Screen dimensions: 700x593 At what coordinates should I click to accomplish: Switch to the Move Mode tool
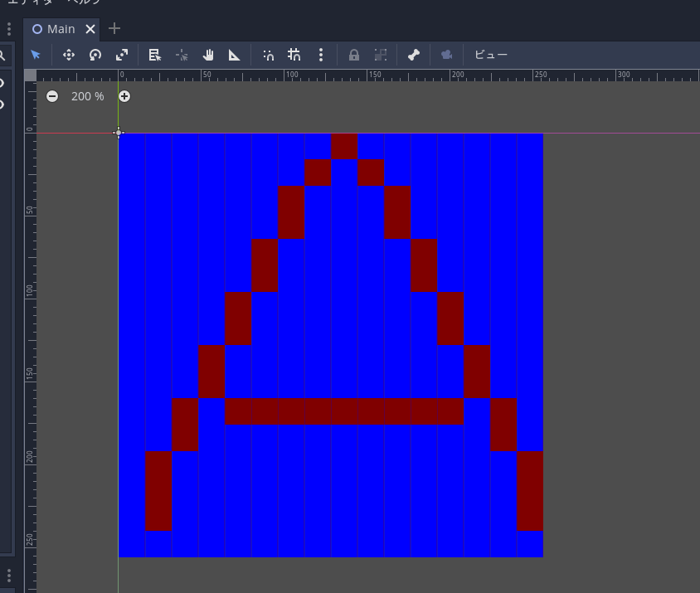[69, 55]
